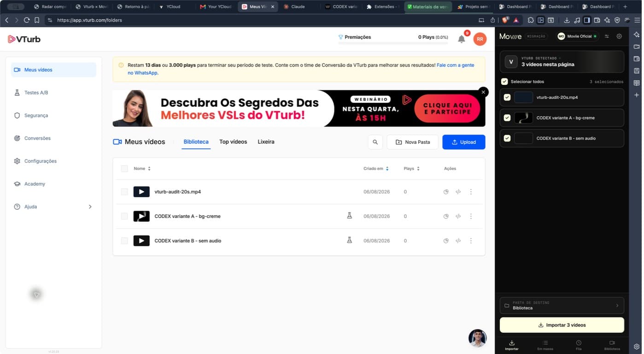Open browser sidebar wallet icon

point(637,59)
